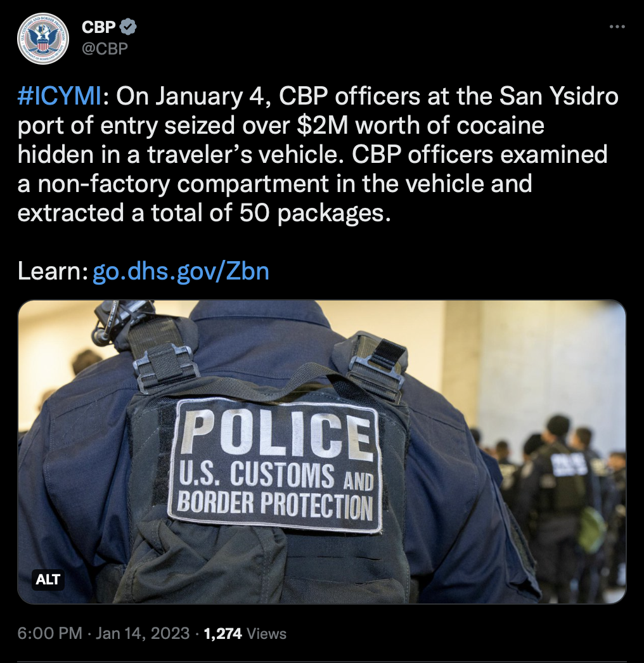Show the ALT image description badge

point(48,579)
